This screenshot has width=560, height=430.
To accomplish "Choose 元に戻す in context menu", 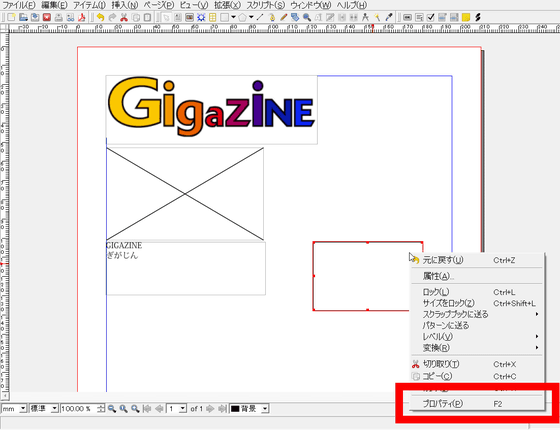I will pos(477,260).
